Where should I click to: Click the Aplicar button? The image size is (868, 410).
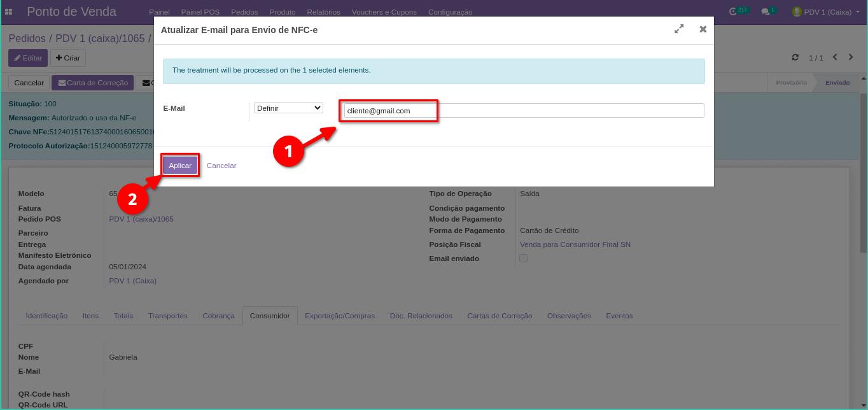[180, 166]
